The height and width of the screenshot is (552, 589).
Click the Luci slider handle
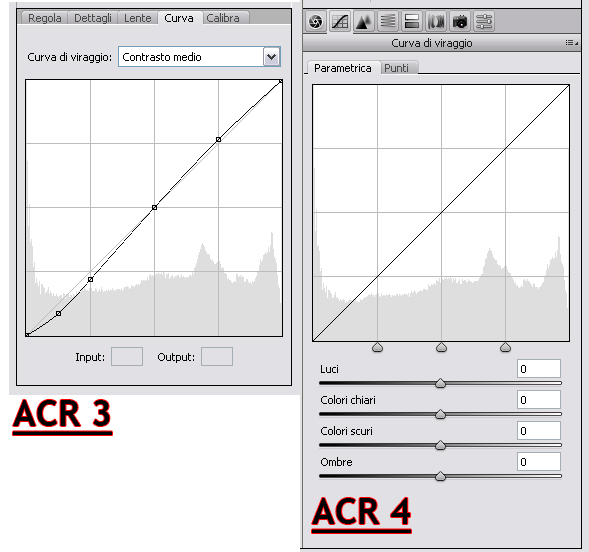coord(440,383)
